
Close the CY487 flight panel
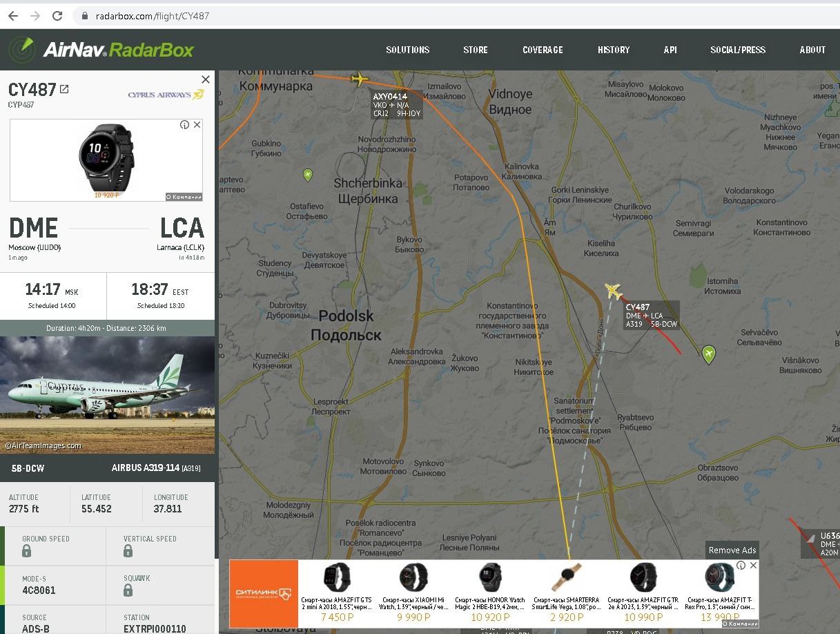(205, 79)
